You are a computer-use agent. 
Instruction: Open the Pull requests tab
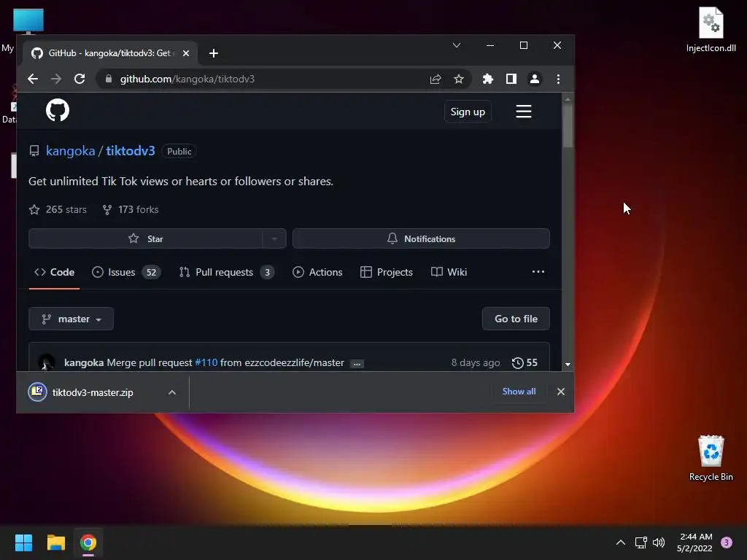(226, 273)
